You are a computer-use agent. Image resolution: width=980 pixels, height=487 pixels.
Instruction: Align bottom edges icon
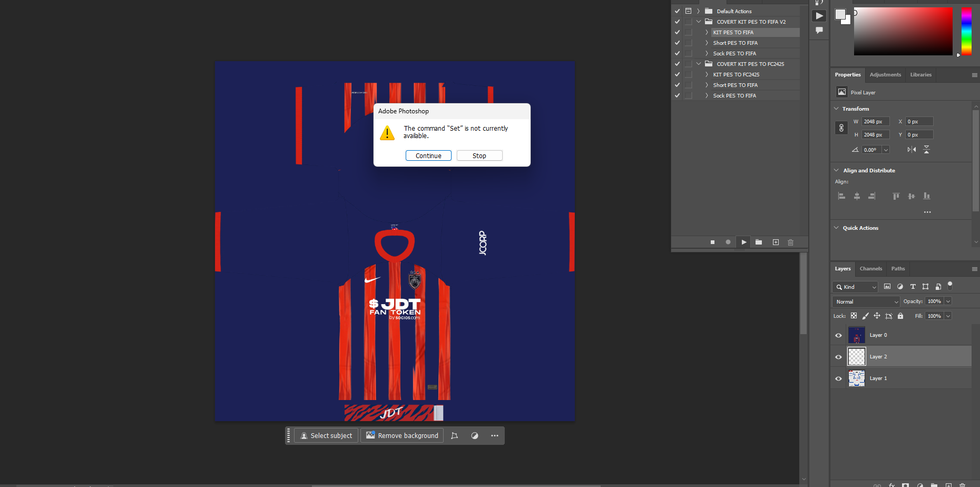(927, 196)
